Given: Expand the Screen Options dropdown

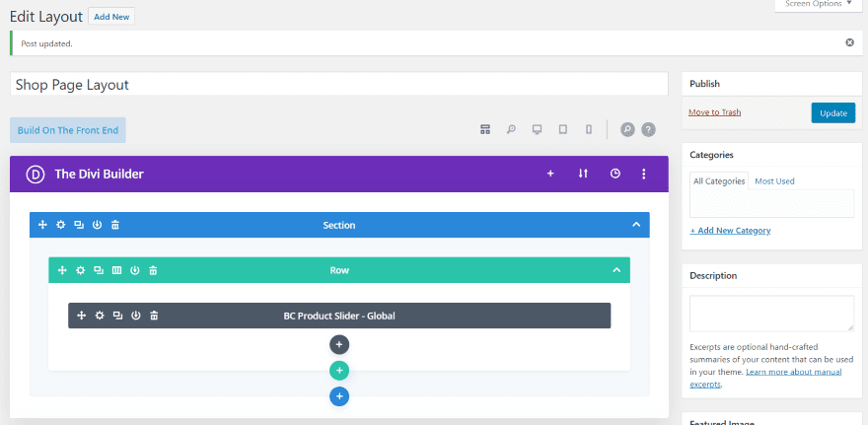Looking at the screenshot, I should (x=818, y=4).
